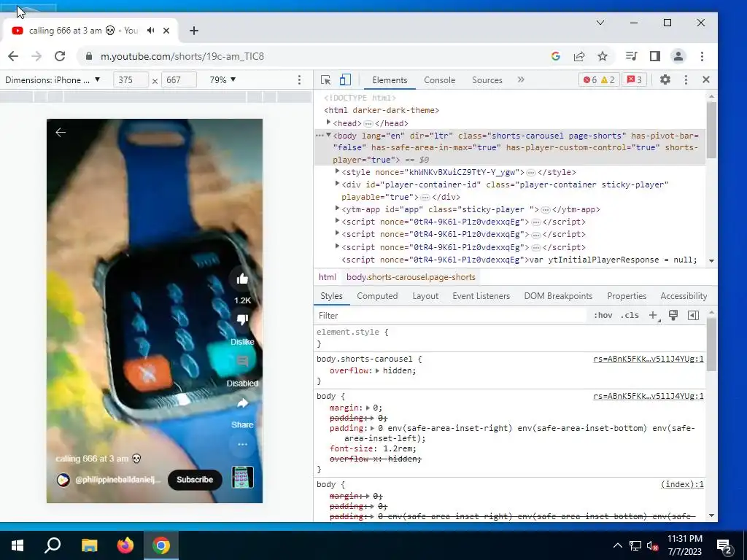The height and width of the screenshot is (560, 747).
Task: Open the Layout tab
Action: [425, 296]
